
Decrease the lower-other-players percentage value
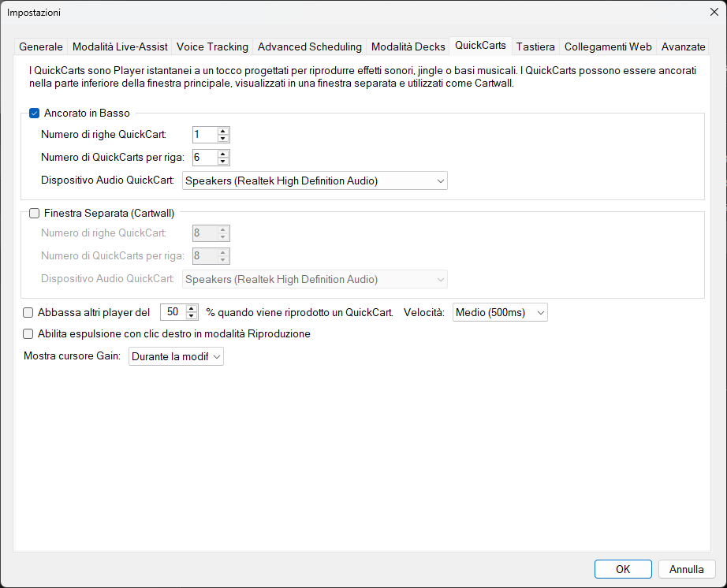pyautogui.click(x=191, y=315)
